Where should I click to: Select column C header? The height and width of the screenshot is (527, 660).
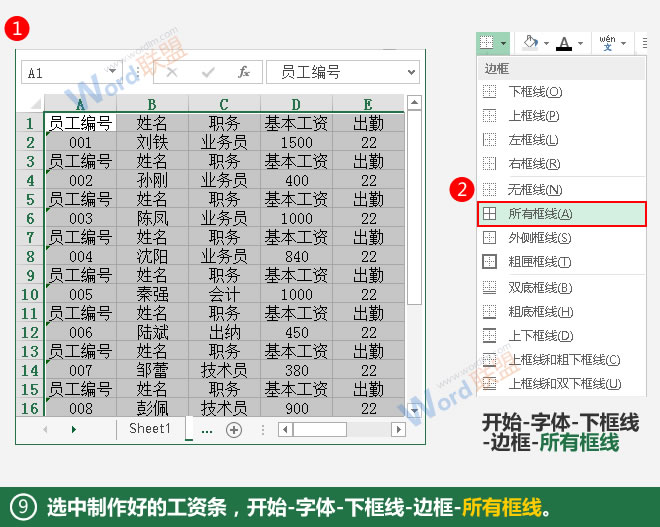[223, 104]
